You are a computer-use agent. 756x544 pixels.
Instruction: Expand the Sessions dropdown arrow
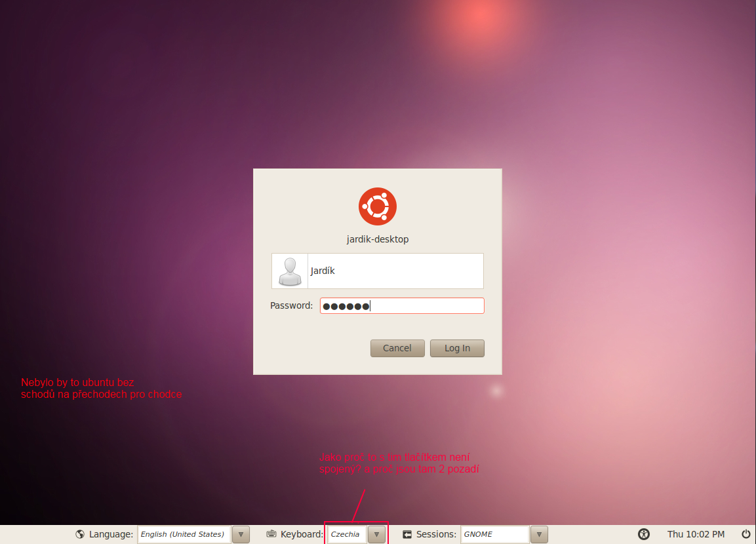(539, 534)
